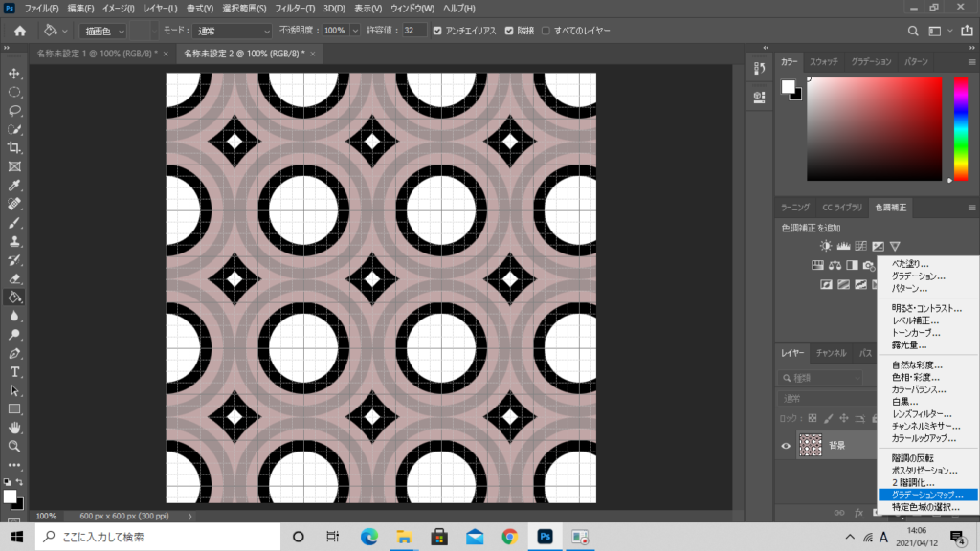Select the Healing Brush tool
Screen dimensions: 980x551
point(14,205)
